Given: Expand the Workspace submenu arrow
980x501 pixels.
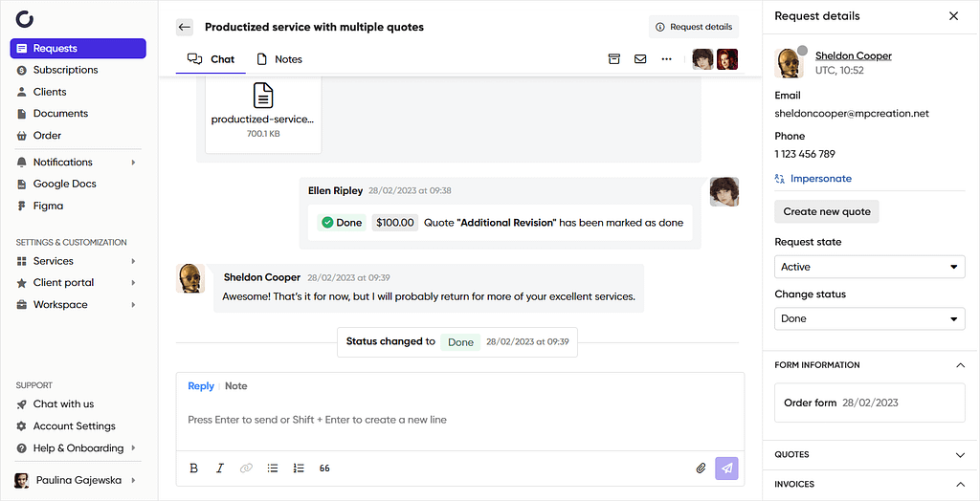Looking at the screenshot, I should pyautogui.click(x=133, y=305).
